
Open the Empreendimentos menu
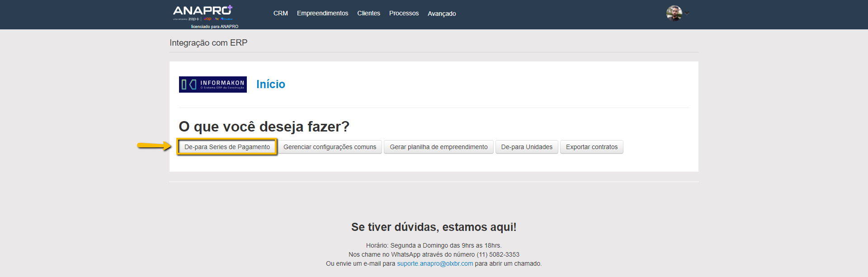coord(322,13)
